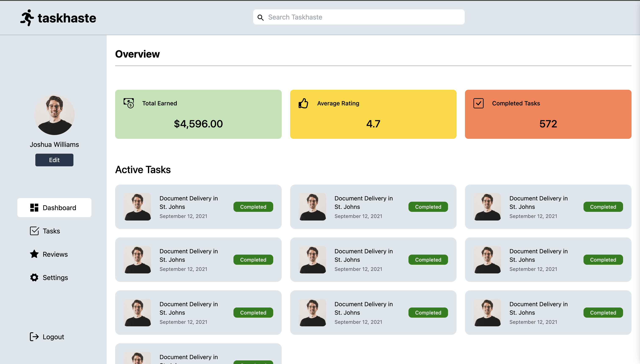Click Joshua Williams profile photo

pyautogui.click(x=54, y=115)
